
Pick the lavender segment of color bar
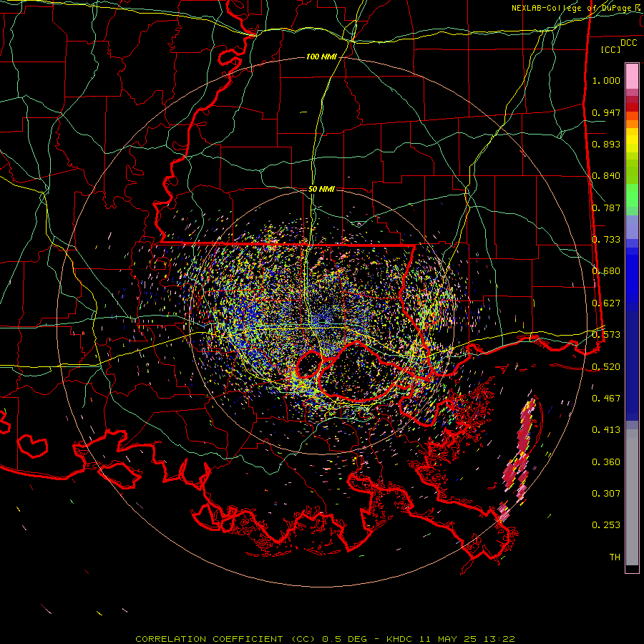point(632,228)
